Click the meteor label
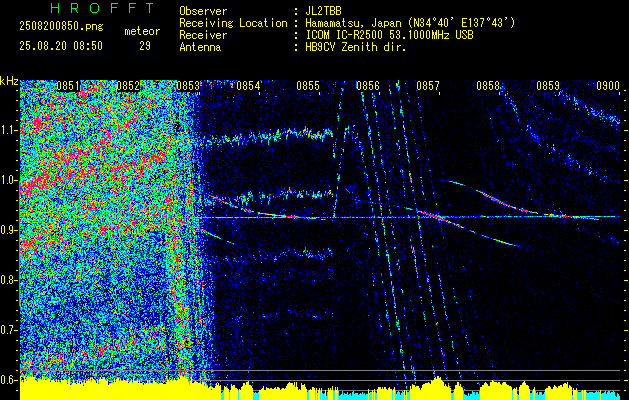This screenshot has height=400, width=629. pyautogui.click(x=142, y=31)
